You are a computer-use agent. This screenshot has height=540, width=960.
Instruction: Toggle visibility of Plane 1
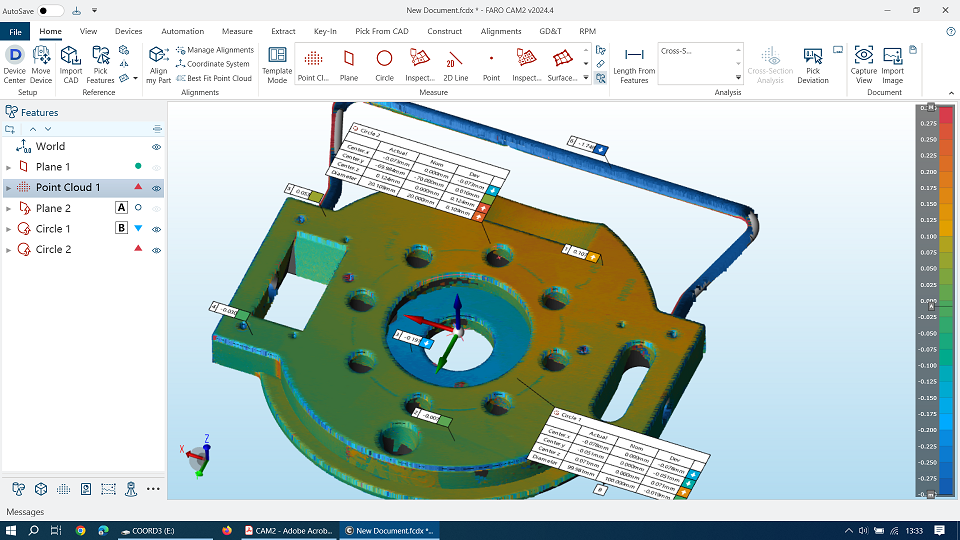157,168
